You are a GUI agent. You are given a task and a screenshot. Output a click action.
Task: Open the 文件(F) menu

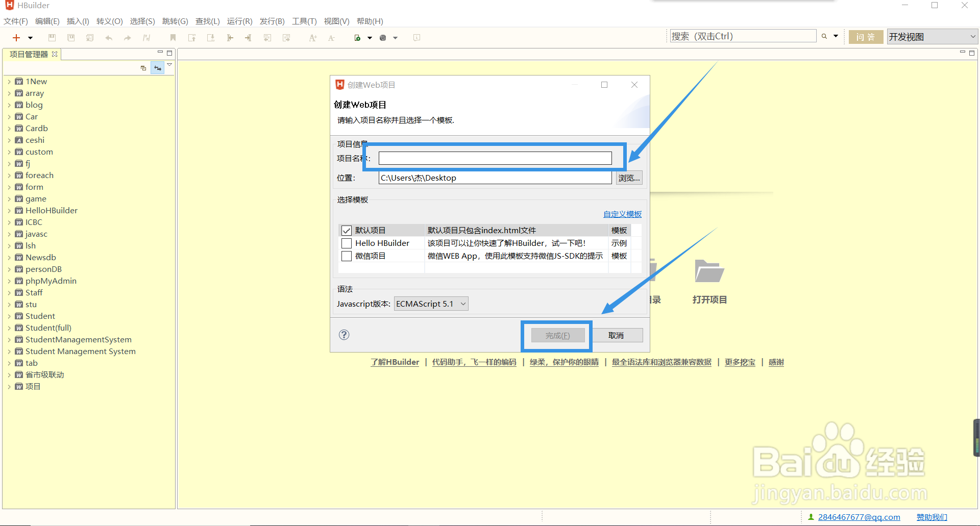tap(16, 21)
